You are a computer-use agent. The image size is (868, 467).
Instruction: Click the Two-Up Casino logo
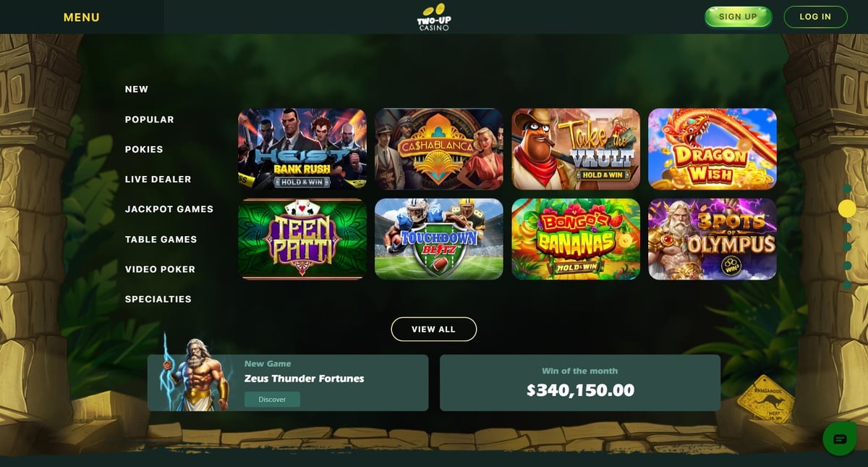(434, 17)
